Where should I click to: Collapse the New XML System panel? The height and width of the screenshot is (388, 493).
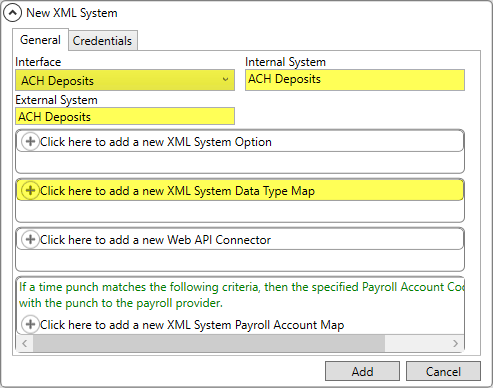(12, 13)
